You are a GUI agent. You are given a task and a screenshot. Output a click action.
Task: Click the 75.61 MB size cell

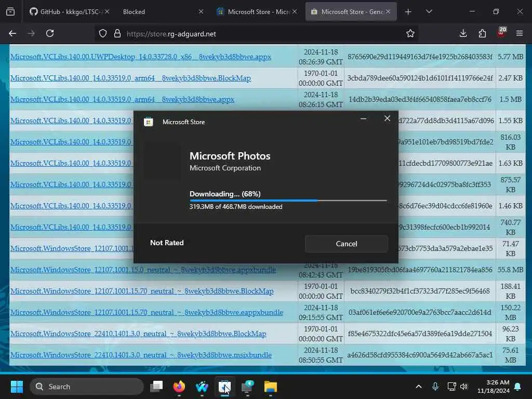(510, 355)
